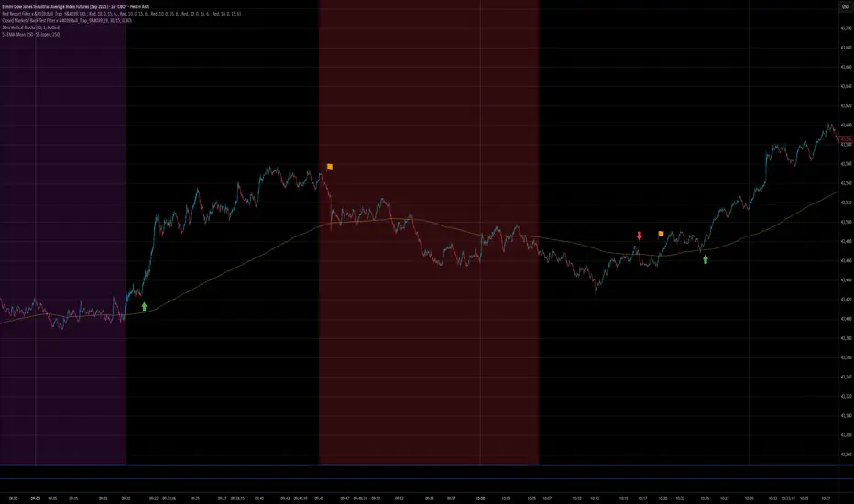Viewport: 854px width, 504px height.
Task: Click the 10:30 time axis label
Action: coord(750,498)
